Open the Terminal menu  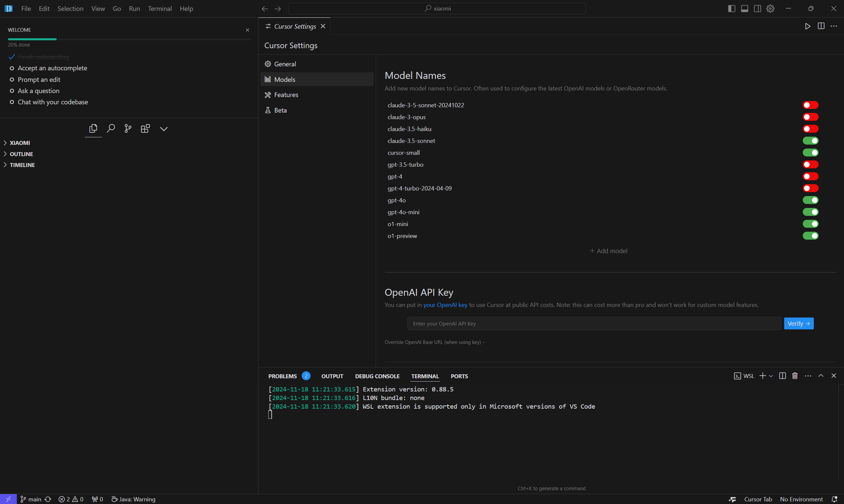click(x=160, y=9)
